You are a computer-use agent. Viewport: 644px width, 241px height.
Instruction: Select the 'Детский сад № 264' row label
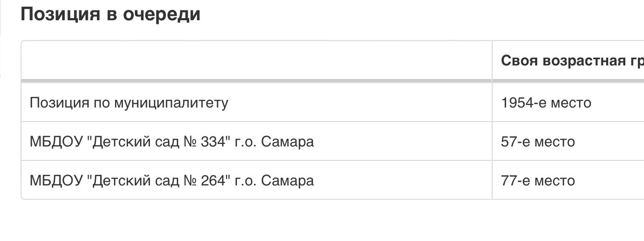[x=172, y=180]
